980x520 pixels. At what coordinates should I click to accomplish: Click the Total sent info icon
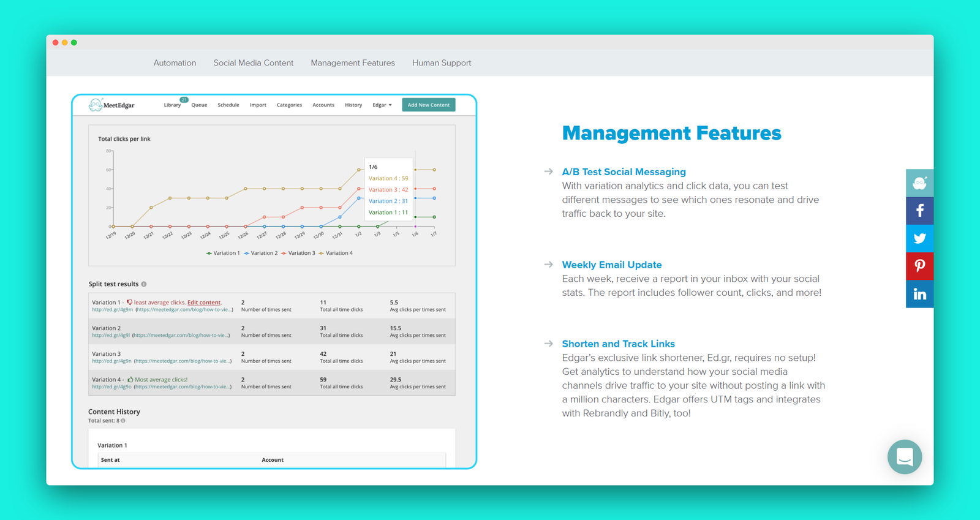click(x=123, y=421)
